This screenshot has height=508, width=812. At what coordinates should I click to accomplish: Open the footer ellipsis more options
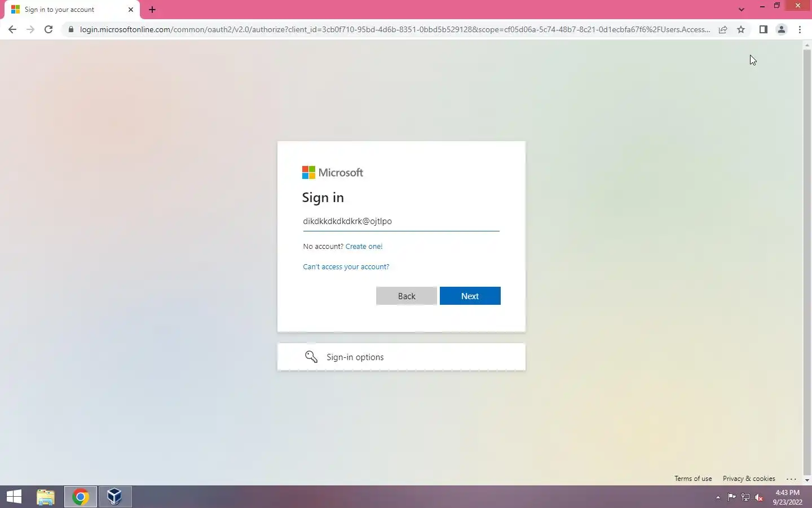(x=791, y=479)
